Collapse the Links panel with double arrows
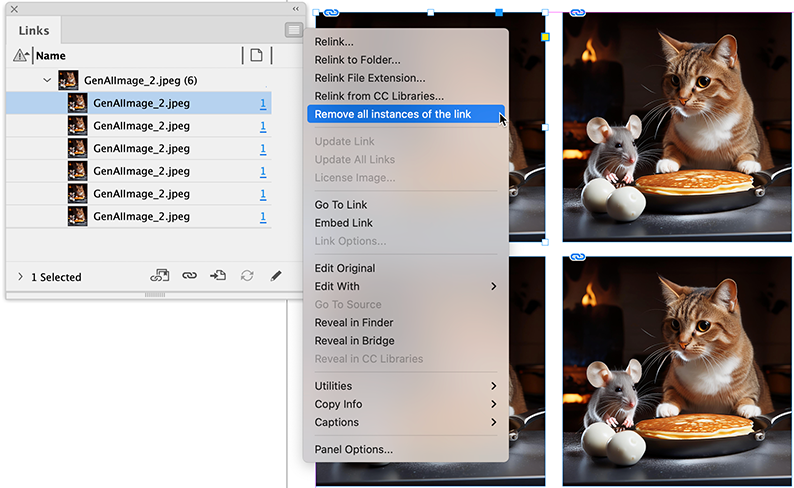The width and height of the screenshot is (794, 488). (296, 9)
